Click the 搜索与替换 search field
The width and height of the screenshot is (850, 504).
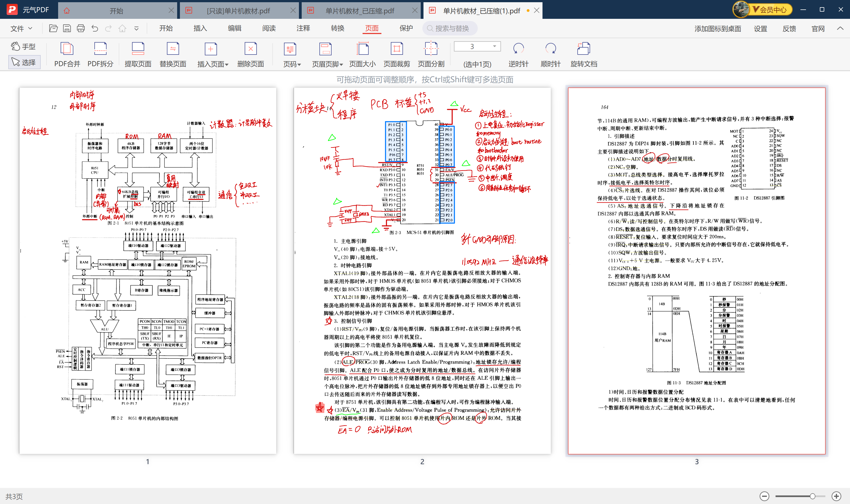click(x=450, y=29)
